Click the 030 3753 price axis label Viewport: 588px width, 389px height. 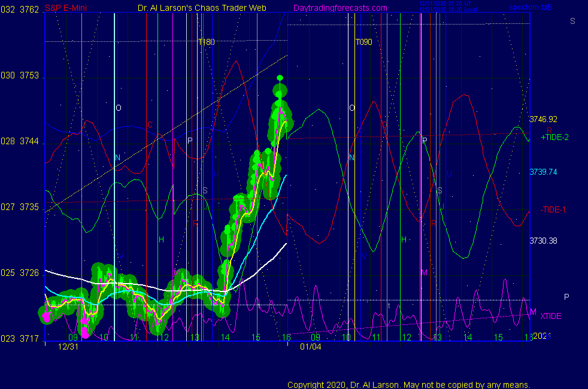20,75
